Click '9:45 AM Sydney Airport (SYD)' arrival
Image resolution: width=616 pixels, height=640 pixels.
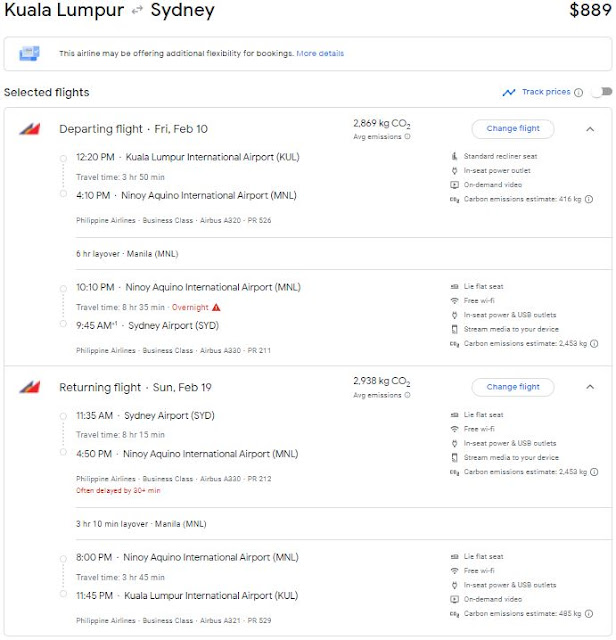pos(147,326)
